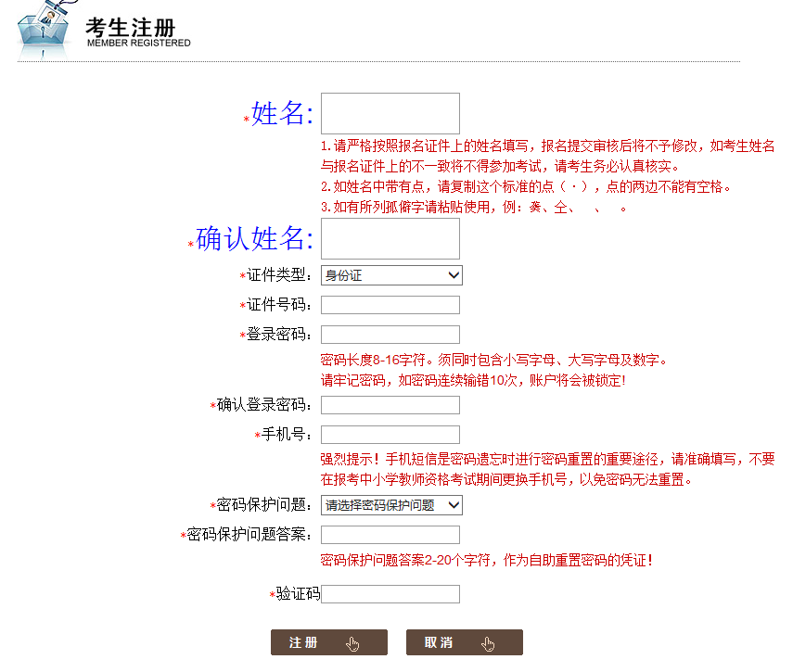The image size is (793, 672).
Task: Click the hand icon on 取消 button
Action: (x=489, y=643)
